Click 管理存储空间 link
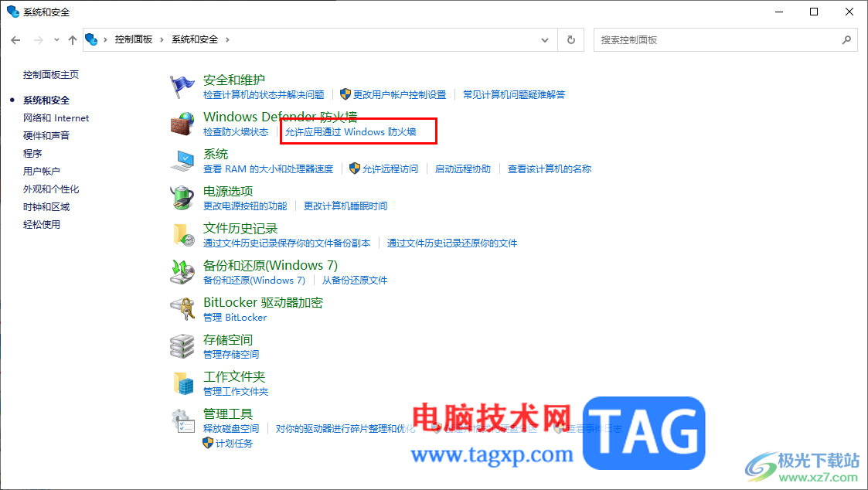This screenshot has height=490, width=868. pyautogui.click(x=231, y=354)
